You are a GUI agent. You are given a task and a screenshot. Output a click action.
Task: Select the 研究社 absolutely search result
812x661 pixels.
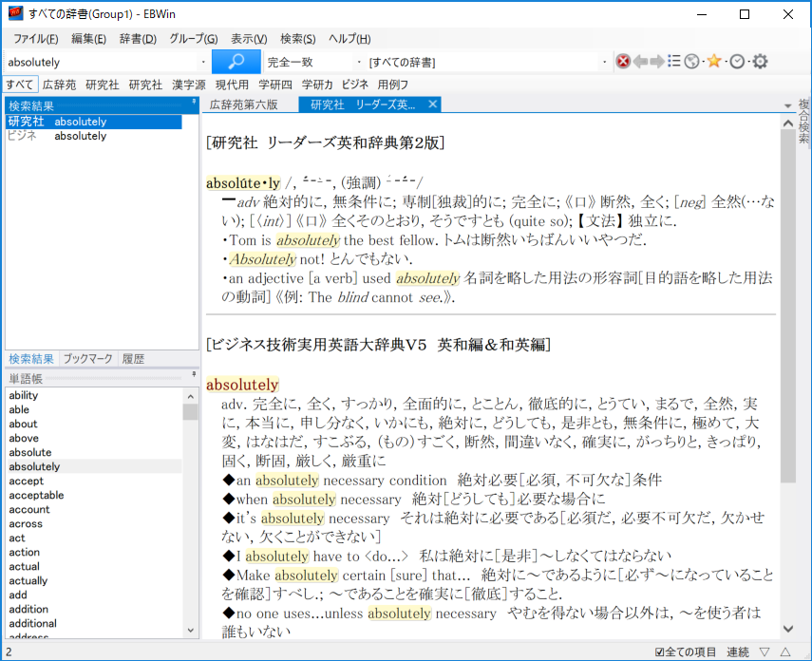click(94, 122)
